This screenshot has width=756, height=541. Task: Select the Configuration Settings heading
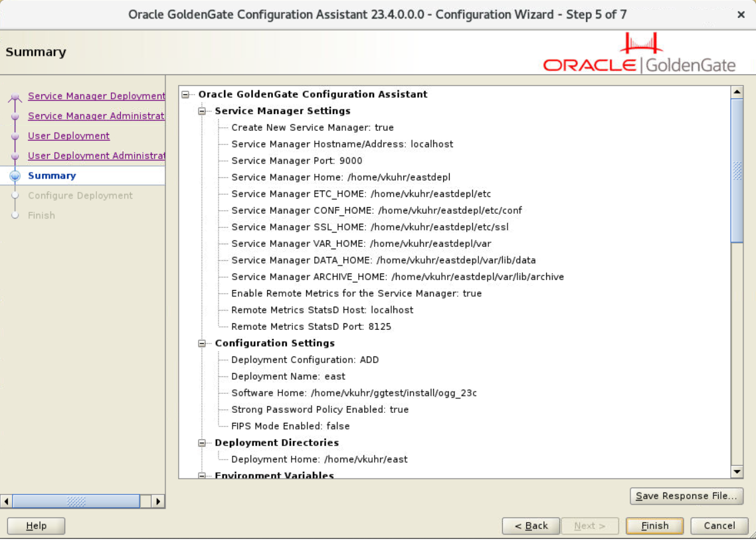[274, 343]
